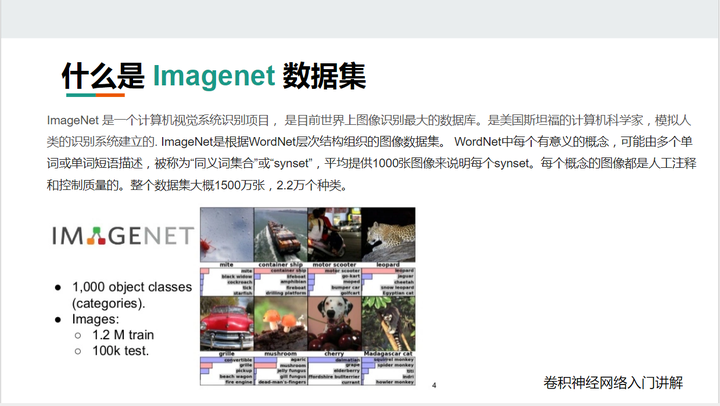
Task: Click the green word Imagenet in the title
Action: [214, 76]
